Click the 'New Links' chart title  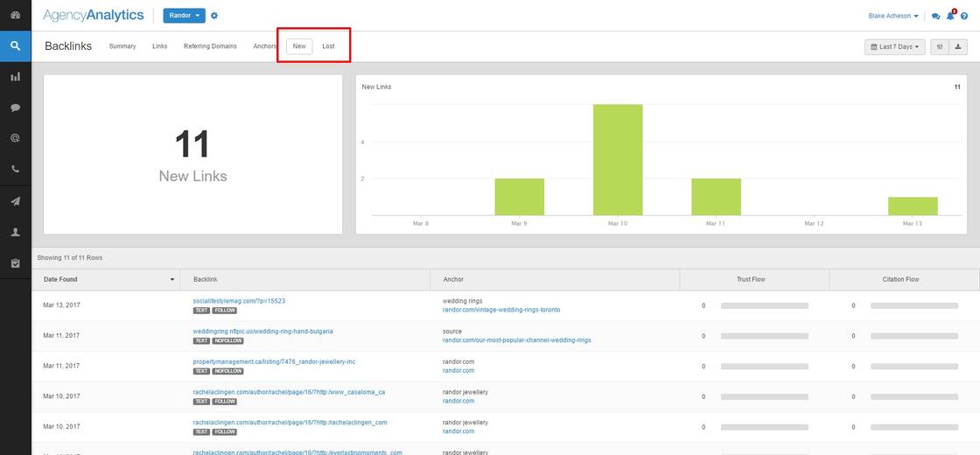point(377,87)
